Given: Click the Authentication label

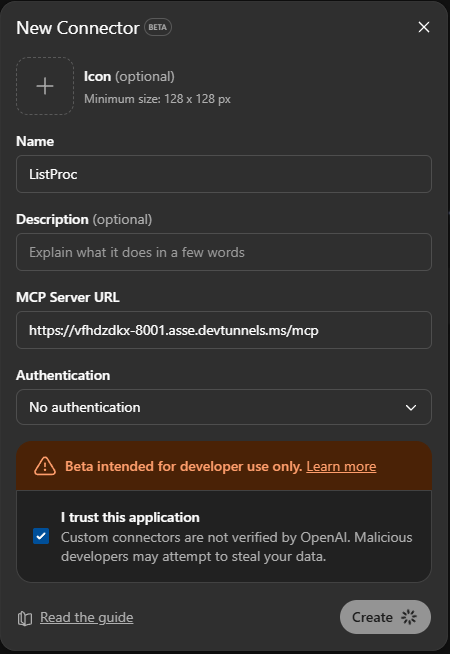Looking at the screenshot, I should click(x=63, y=375).
